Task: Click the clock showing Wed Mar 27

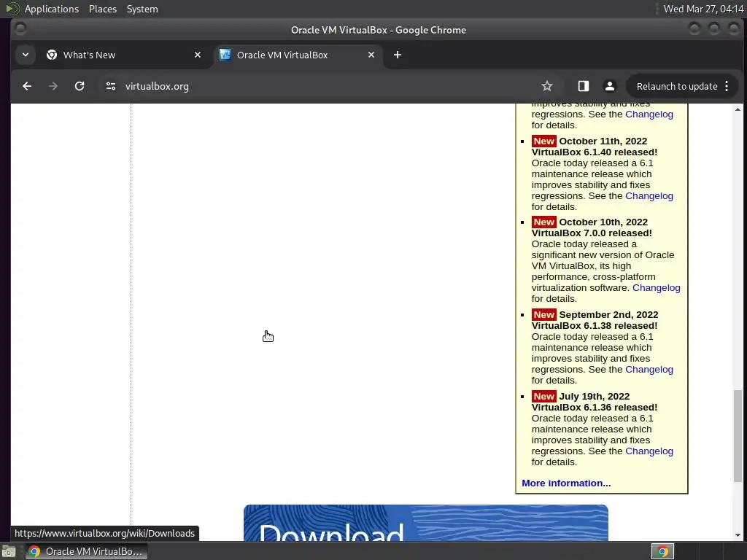Action: pos(704,9)
